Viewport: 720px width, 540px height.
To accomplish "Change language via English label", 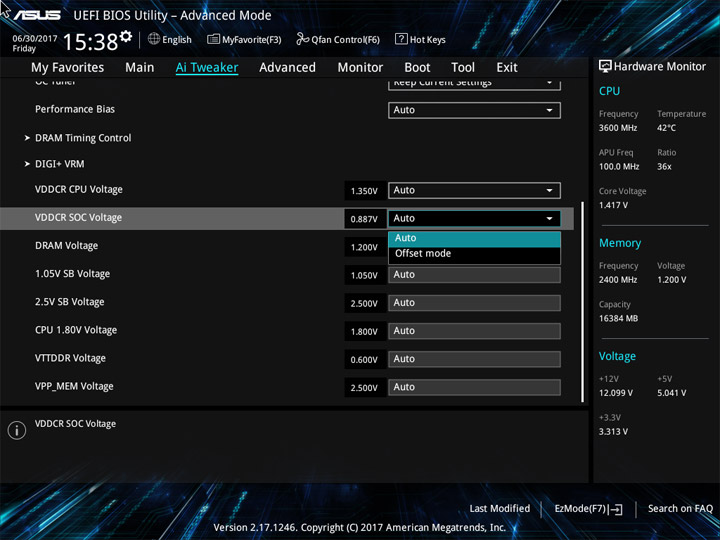I will pos(177,40).
